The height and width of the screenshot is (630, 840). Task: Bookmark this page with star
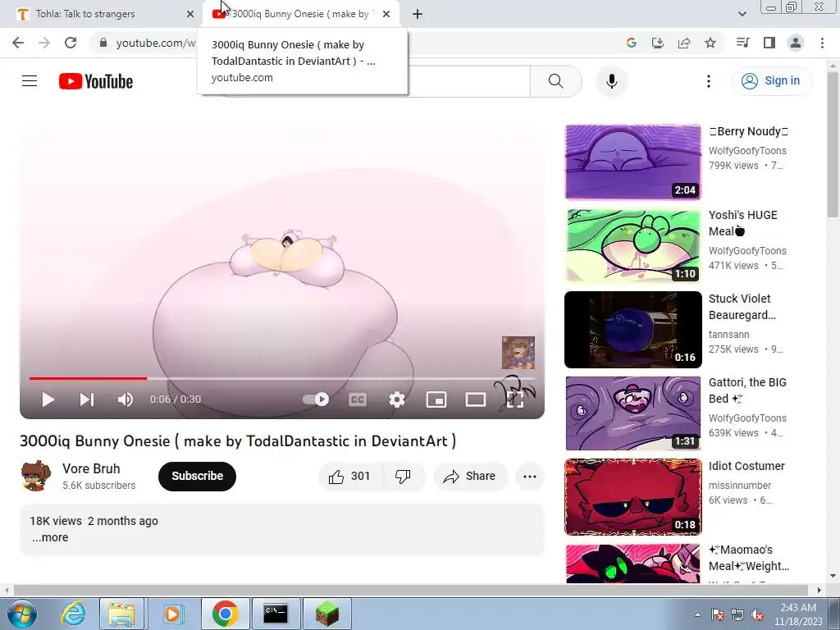point(710,43)
